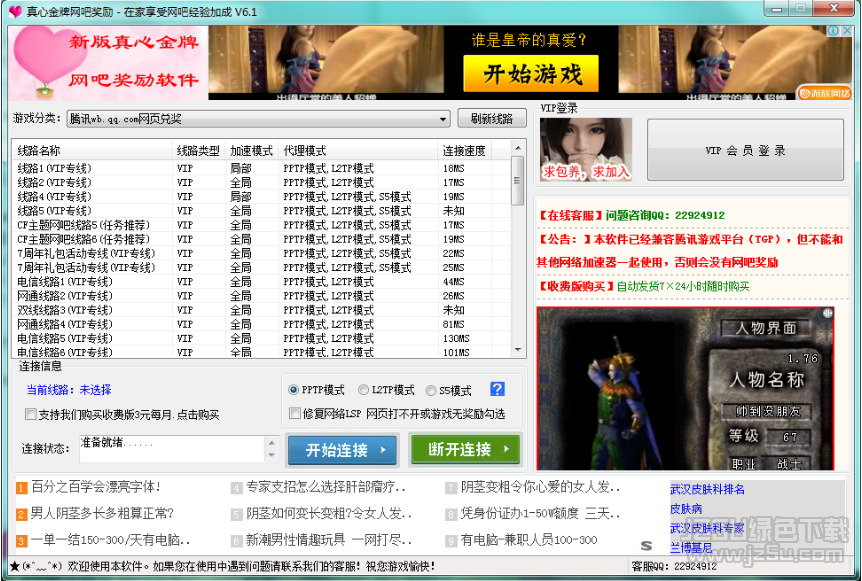Image resolution: width=862 pixels, height=581 pixels.
Task: Click the 在线客服 QQ contact line
Action: click(x=631, y=215)
